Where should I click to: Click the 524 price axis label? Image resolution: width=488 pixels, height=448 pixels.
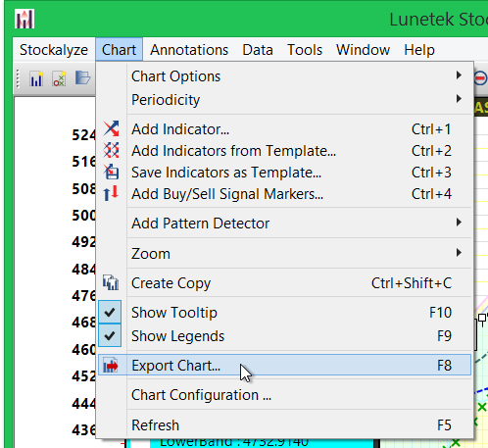[83, 134]
